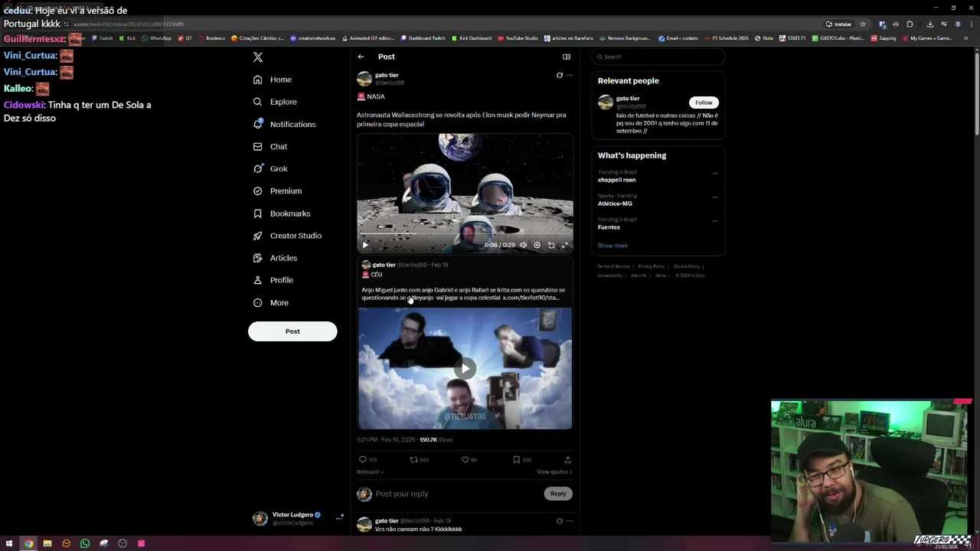
Task: Open options for Fuentes trend
Action: [x=715, y=221]
